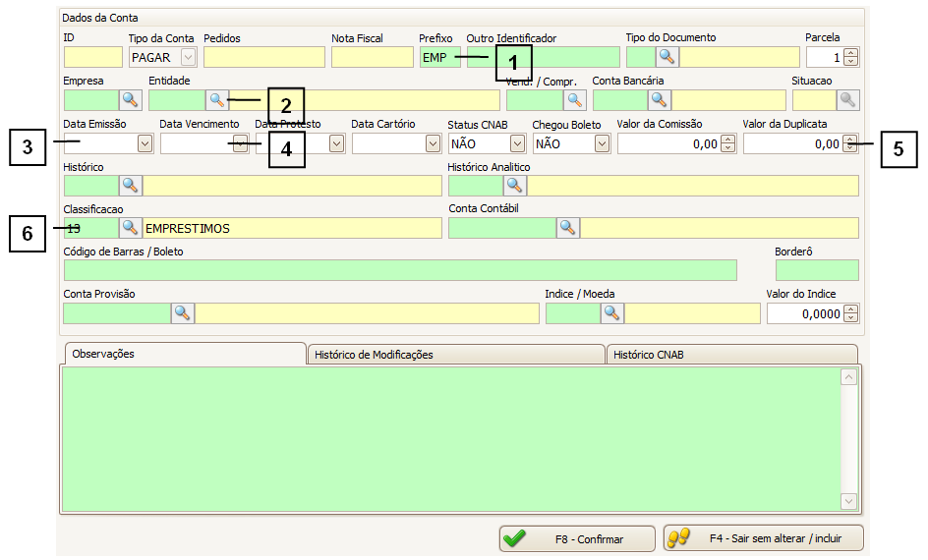The width and height of the screenshot is (928, 560).
Task: Open the Conta Contábil lookup magnifier
Action: pyautogui.click(x=568, y=228)
